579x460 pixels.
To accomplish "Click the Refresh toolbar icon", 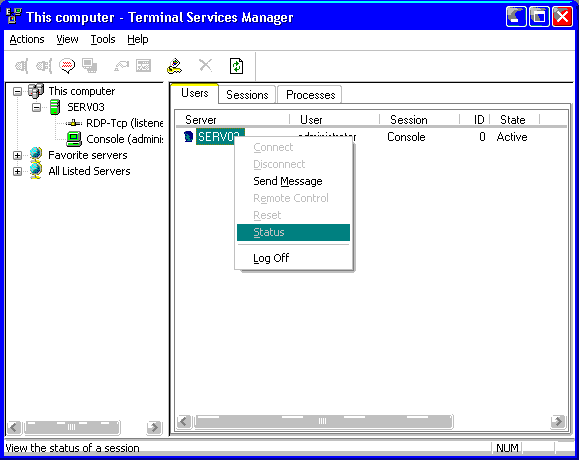I will 236,66.
